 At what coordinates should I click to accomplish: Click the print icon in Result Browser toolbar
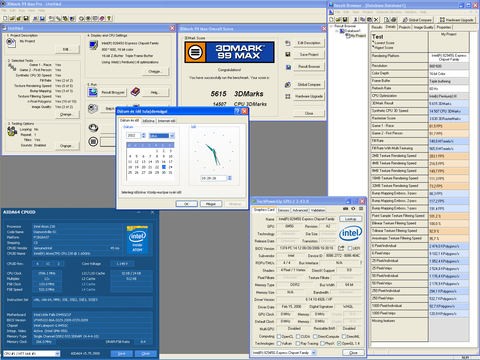(394, 20)
